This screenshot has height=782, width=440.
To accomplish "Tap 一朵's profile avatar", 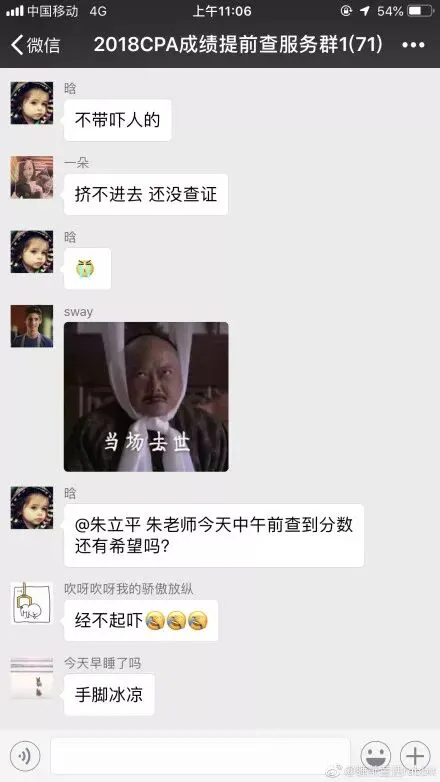I will coord(32,177).
